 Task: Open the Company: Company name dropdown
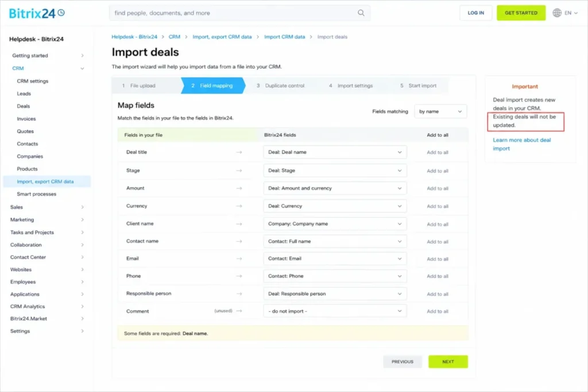[335, 224]
